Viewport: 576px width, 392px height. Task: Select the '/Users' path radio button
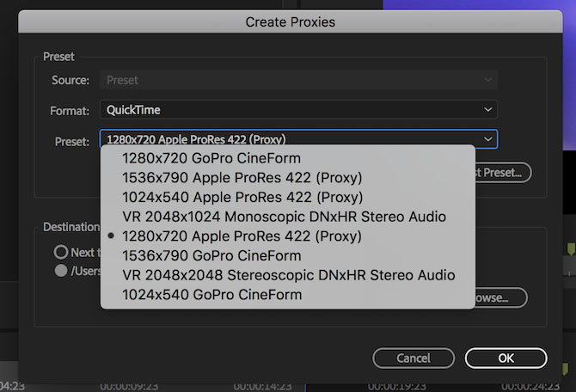pos(61,271)
